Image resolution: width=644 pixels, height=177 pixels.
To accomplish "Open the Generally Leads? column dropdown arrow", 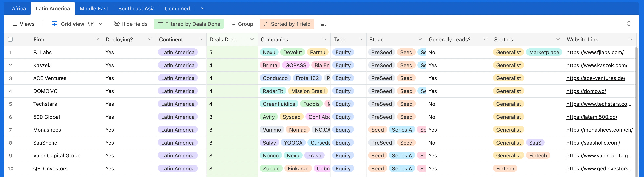I will tap(485, 40).
